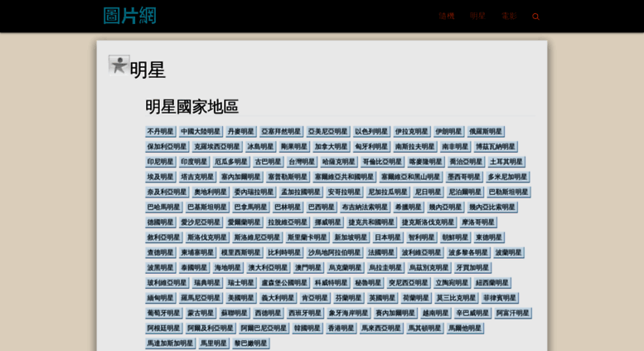Open the 巴西明星 tag
644x351 pixels.
click(322, 207)
